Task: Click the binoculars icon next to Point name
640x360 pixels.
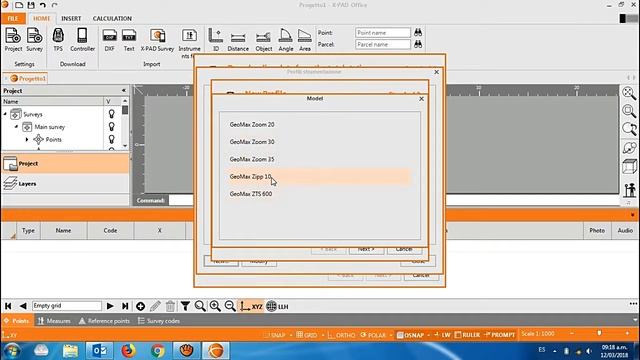Action: point(418,32)
